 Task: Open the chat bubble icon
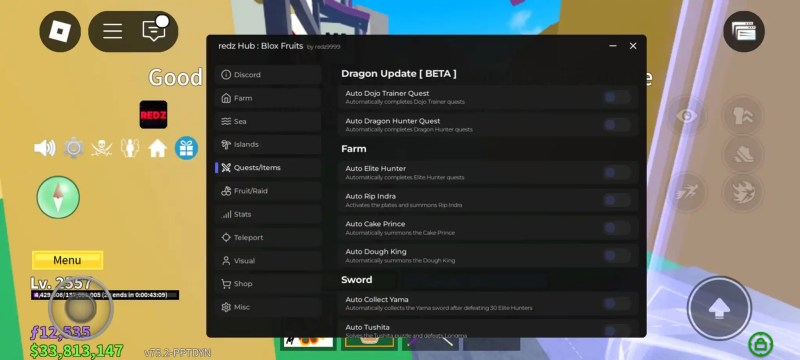coord(154,31)
